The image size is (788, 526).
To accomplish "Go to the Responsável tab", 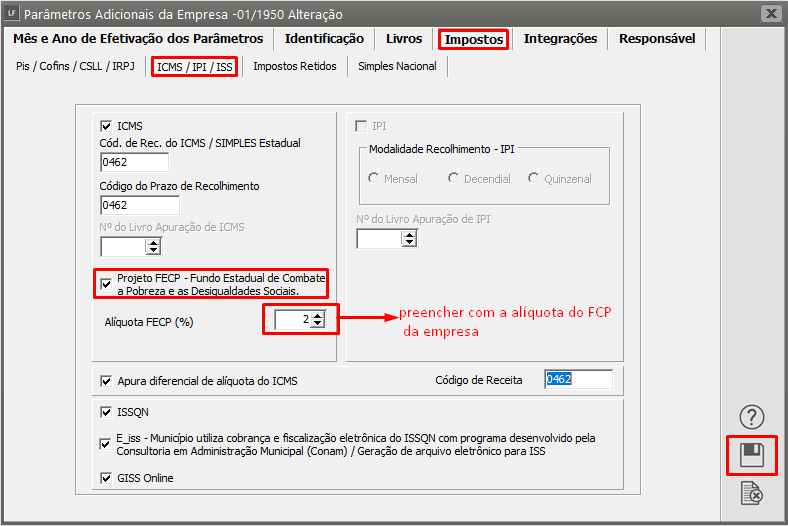I will (656, 39).
